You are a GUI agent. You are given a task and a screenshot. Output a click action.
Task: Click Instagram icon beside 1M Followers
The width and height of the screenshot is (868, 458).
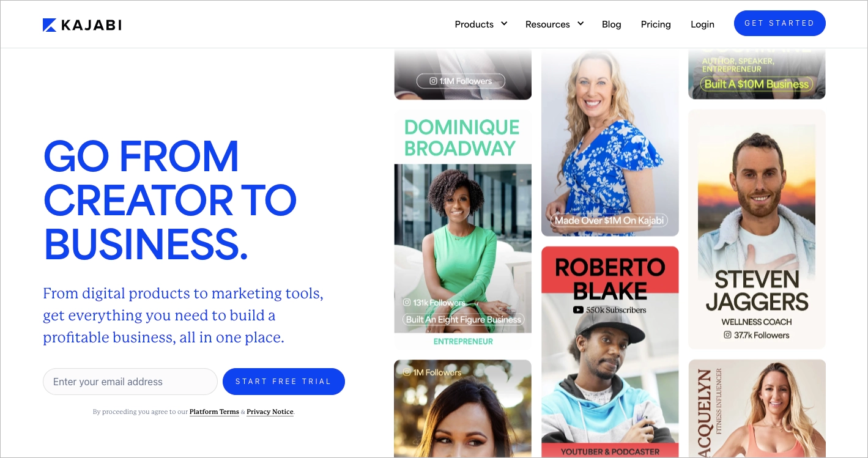(x=407, y=372)
